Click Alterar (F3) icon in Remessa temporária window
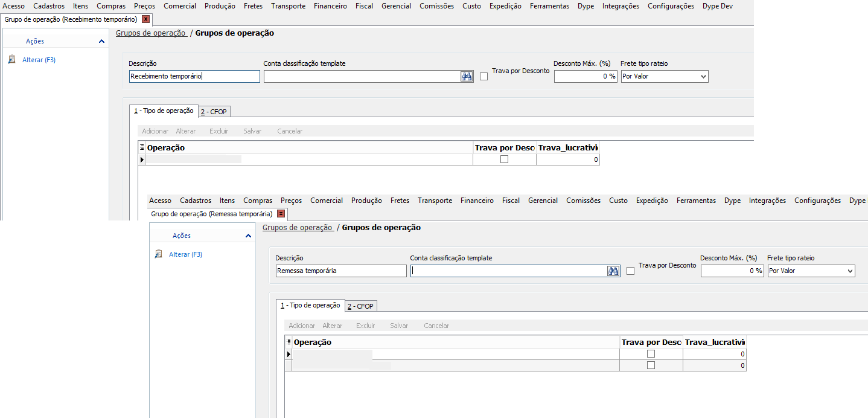This screenshot has width=868, height=418. (x=158, y=254)
